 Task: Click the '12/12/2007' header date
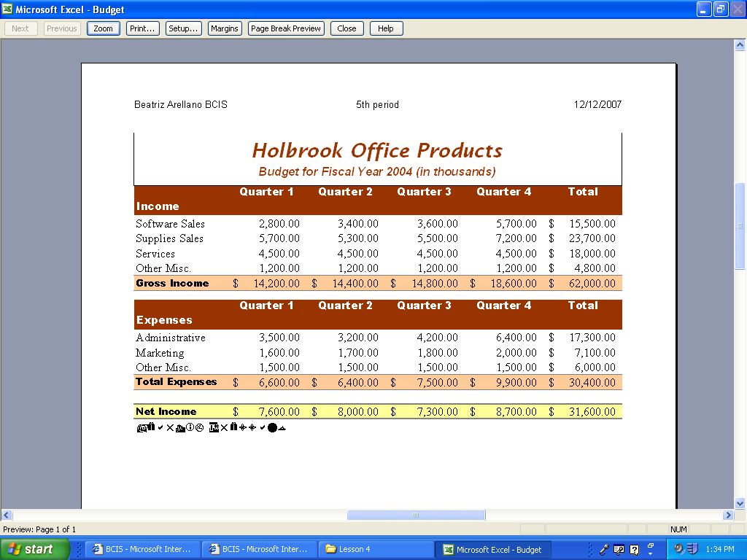[x=597, y=105]
